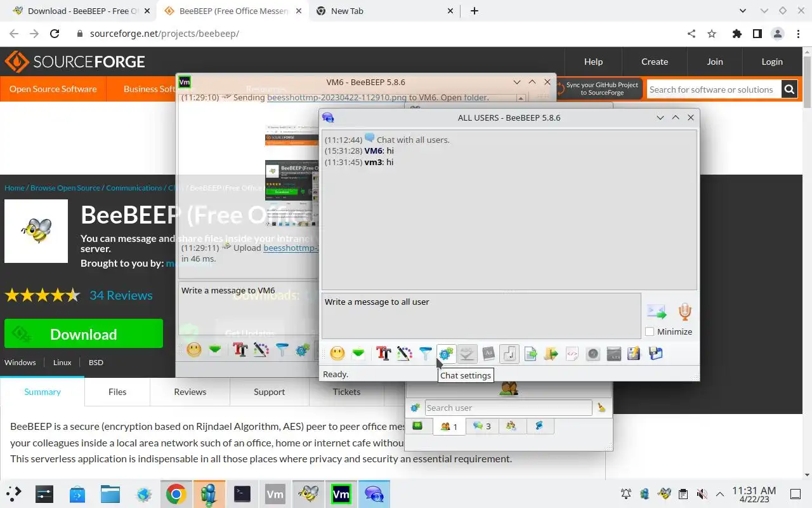Click the Search user field

tap(508, 408)
